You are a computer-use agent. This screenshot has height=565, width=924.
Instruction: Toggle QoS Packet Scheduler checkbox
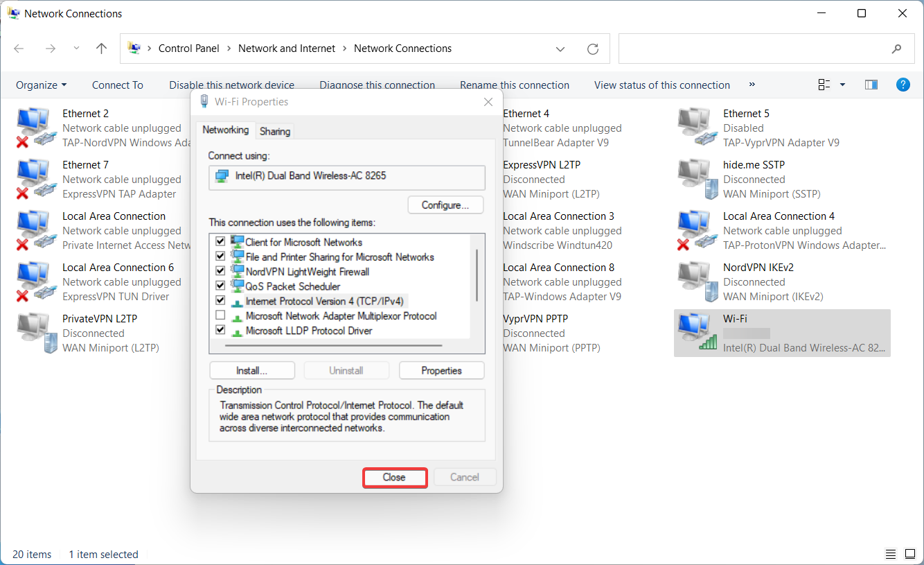(220, 286)
